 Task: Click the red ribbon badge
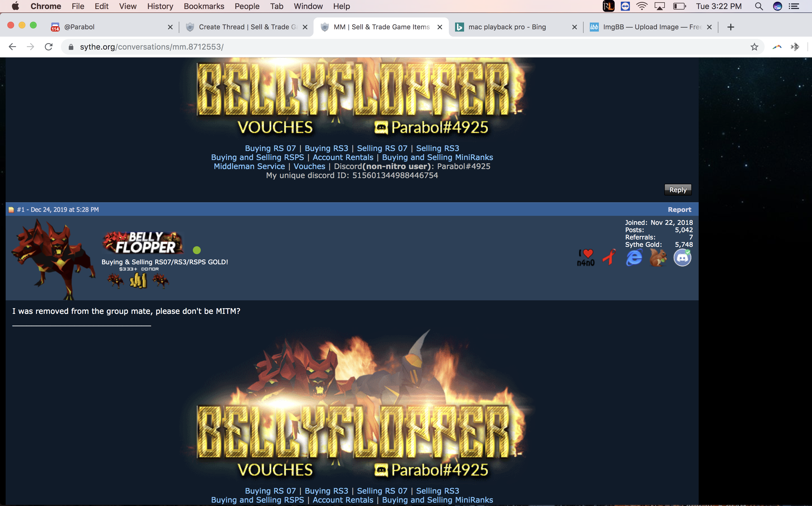coord(609,257)
